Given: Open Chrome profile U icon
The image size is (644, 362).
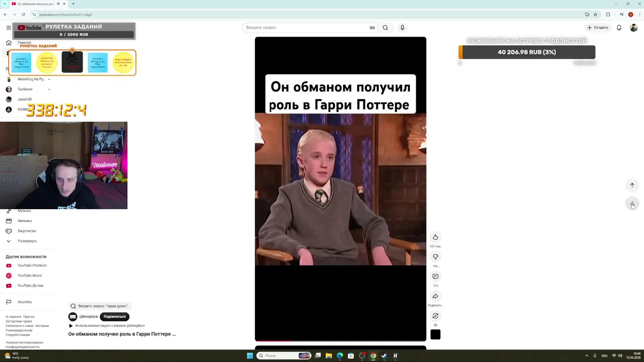Looking at the screenshot, I should (630, 15).
